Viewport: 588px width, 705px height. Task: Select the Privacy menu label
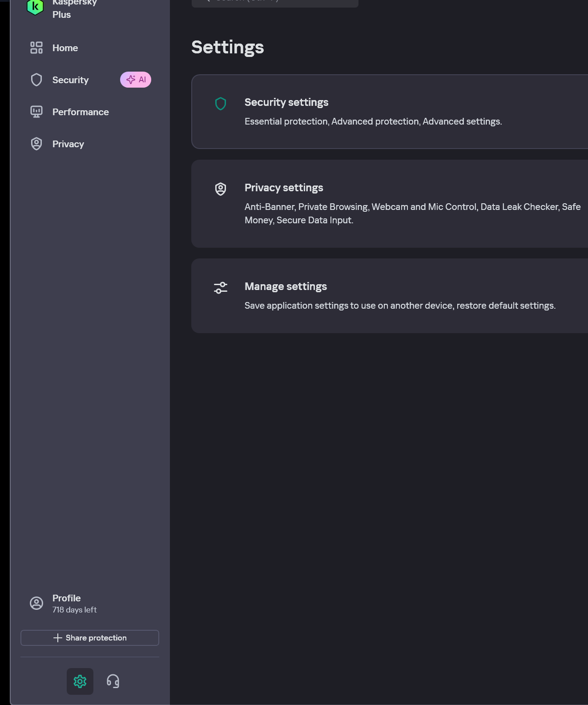(x=68, y=144)
